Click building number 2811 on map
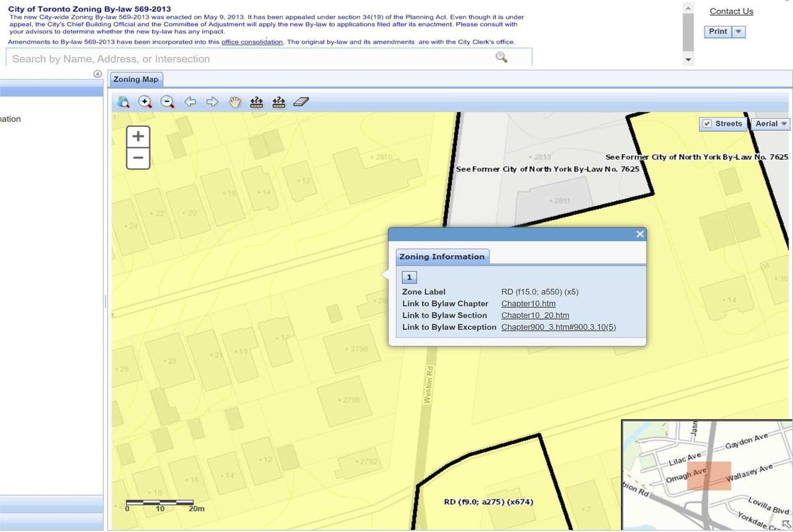 pos(560,200)
